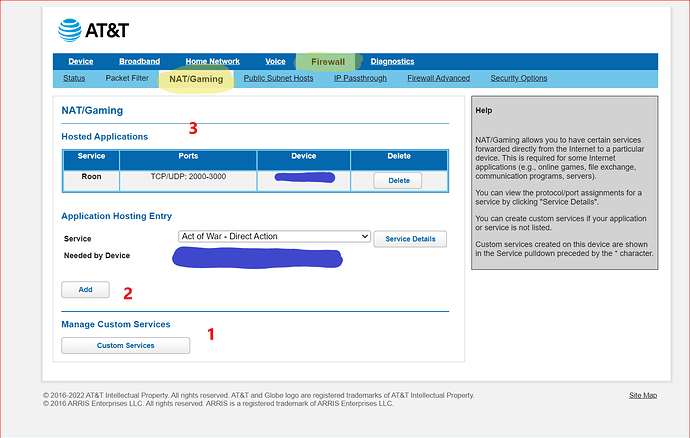690x438 pixels.
Task: Open the Diagnostics tab
Action: click(392, 61)
